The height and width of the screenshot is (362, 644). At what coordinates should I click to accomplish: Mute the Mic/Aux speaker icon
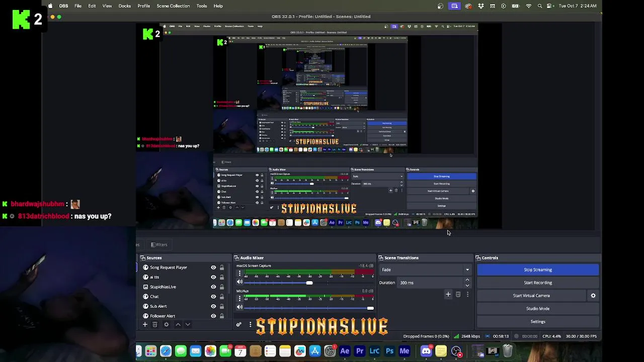pyautogui.click(x=239, y=307)
